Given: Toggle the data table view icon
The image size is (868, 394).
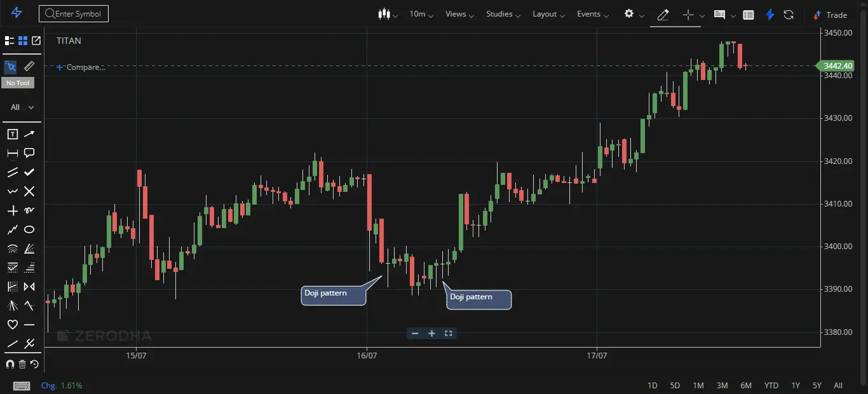Looking at the screenshot, I should point(749,15).
